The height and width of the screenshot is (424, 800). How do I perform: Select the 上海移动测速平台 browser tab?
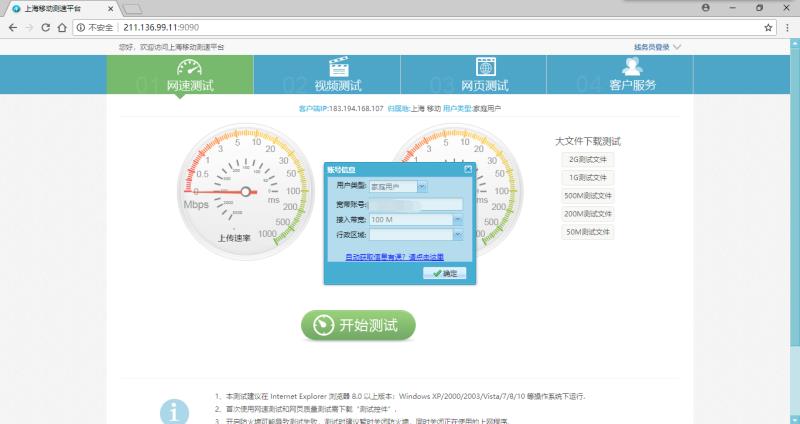coord(61,9)
